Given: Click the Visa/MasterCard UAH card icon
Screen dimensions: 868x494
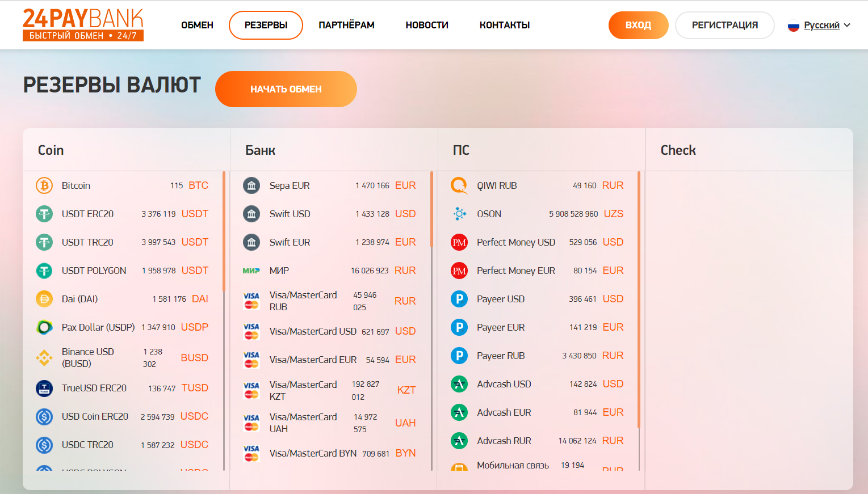Looking at the screenshot, I should (x=251, y=423).
